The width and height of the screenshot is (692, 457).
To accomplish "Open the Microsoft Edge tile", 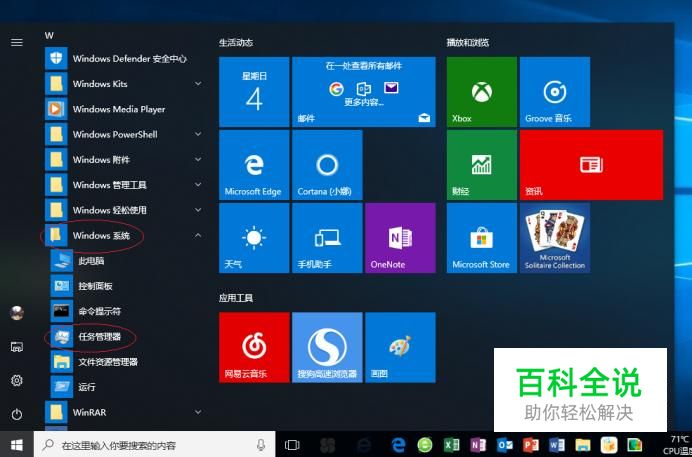I will coord(254,165).
